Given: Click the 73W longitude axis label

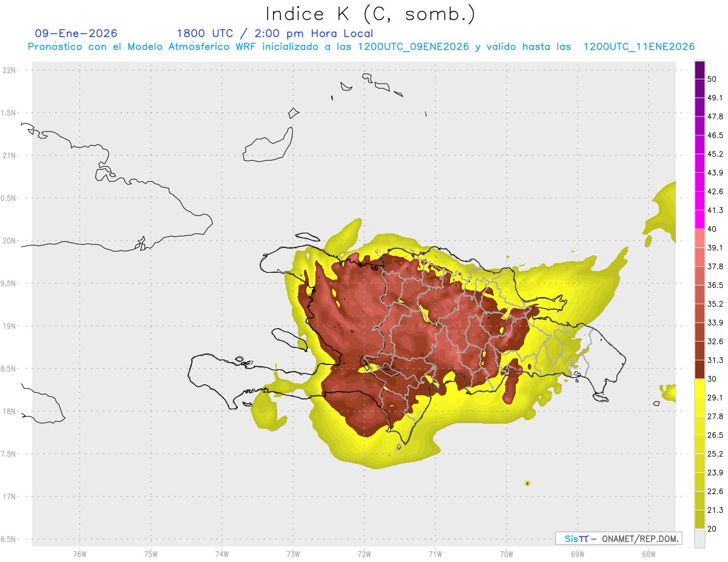Looking at the screenshot, I should coord(293,554).
